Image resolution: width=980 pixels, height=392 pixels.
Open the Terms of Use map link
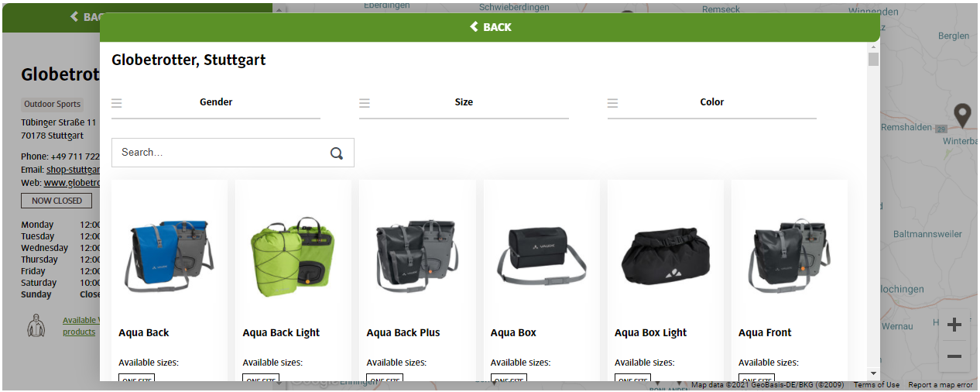[876, 385]
